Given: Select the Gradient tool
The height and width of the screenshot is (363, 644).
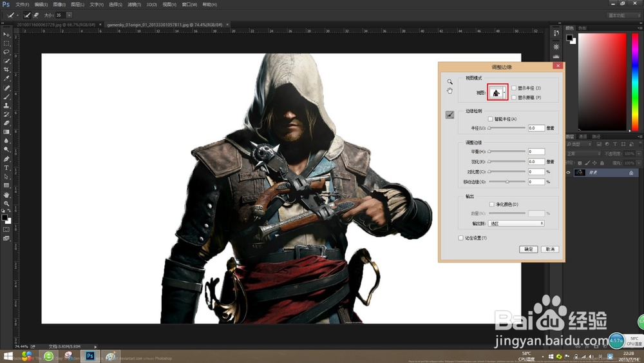Looking at the screenshot, I should click(x=6, y=132).
